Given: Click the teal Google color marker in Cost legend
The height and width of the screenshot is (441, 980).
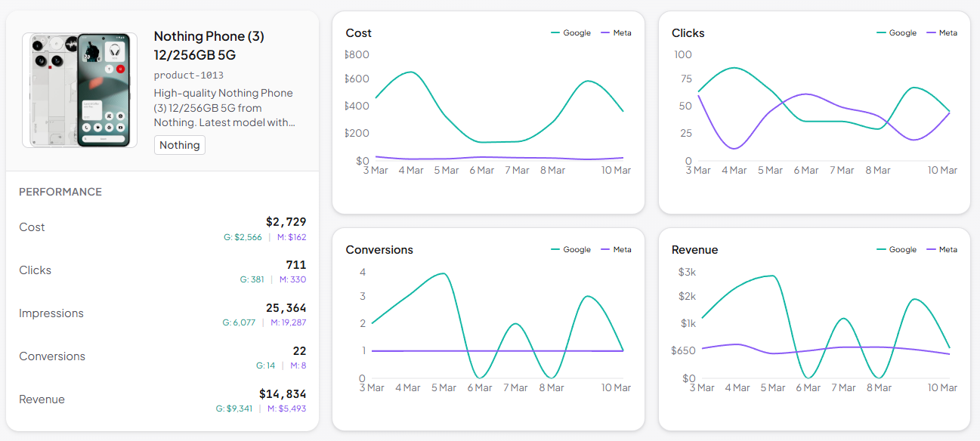Looking at the screenshot, I should tap(555, 32).
